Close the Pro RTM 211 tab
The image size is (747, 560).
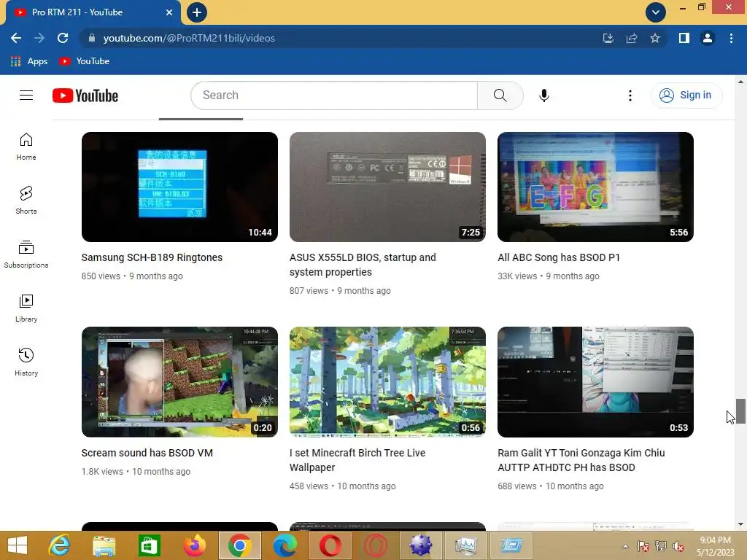pyautogui.click(x=169, y=12)
